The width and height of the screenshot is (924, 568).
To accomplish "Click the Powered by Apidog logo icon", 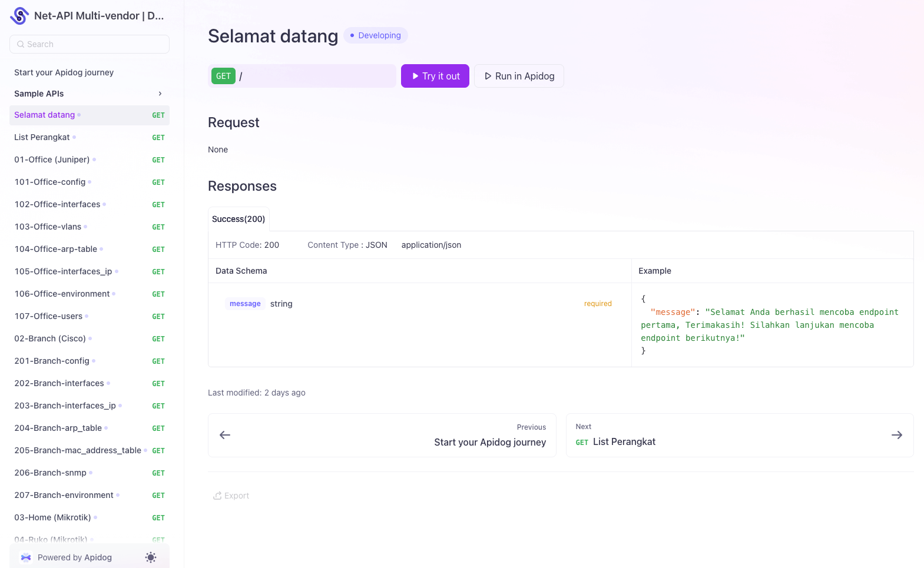I will click(x=26, y=557).
